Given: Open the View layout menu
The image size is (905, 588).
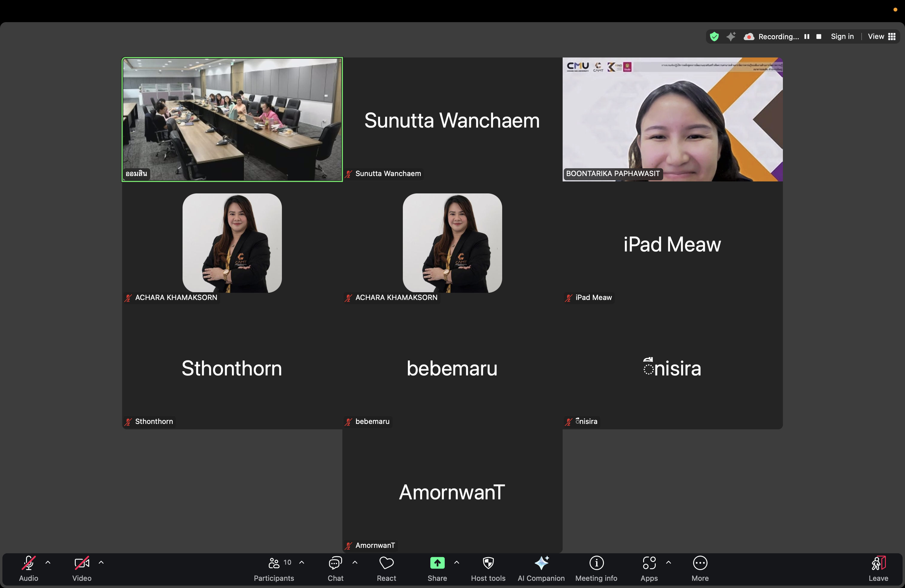Looking at the screenshot, I should [881, 37].
